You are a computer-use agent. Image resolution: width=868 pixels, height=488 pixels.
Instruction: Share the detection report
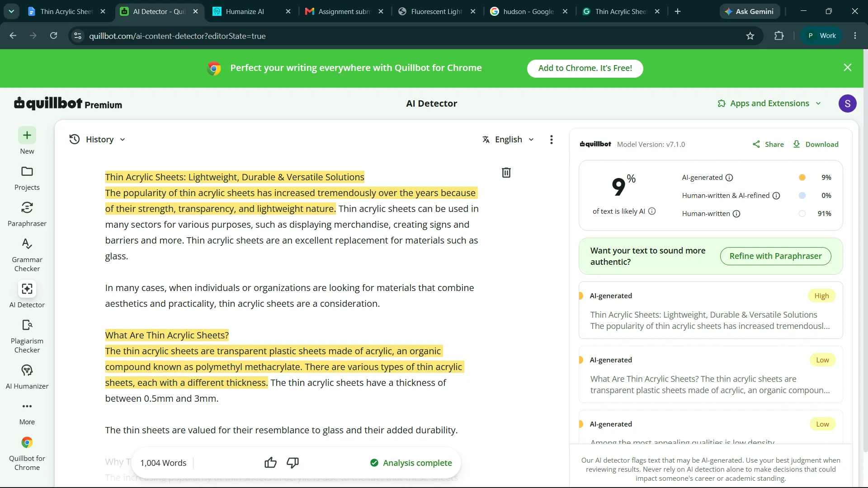[768, 144]
